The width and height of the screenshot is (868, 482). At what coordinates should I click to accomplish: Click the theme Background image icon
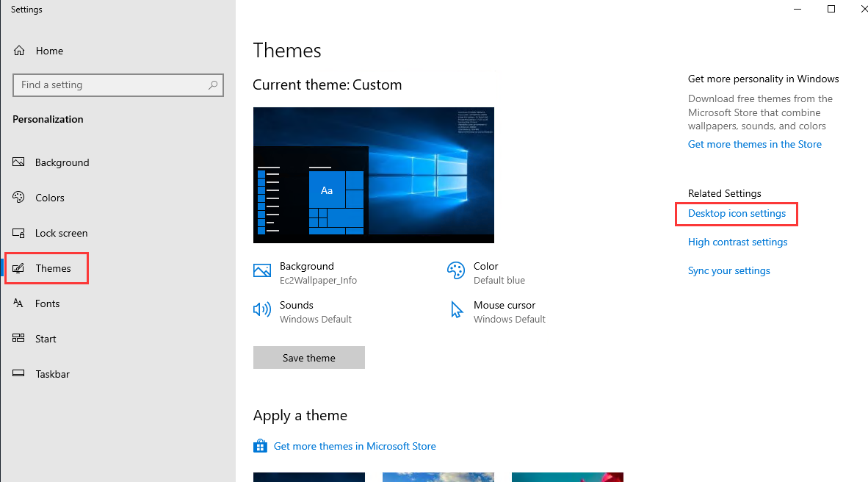click(262, 270)
